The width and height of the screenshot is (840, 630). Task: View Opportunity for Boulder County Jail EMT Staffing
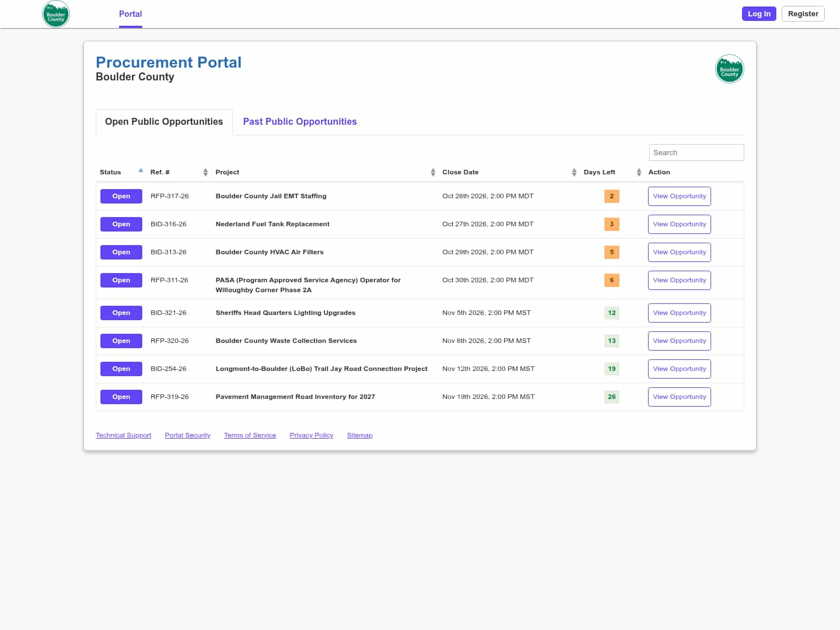tap(680, 196)
